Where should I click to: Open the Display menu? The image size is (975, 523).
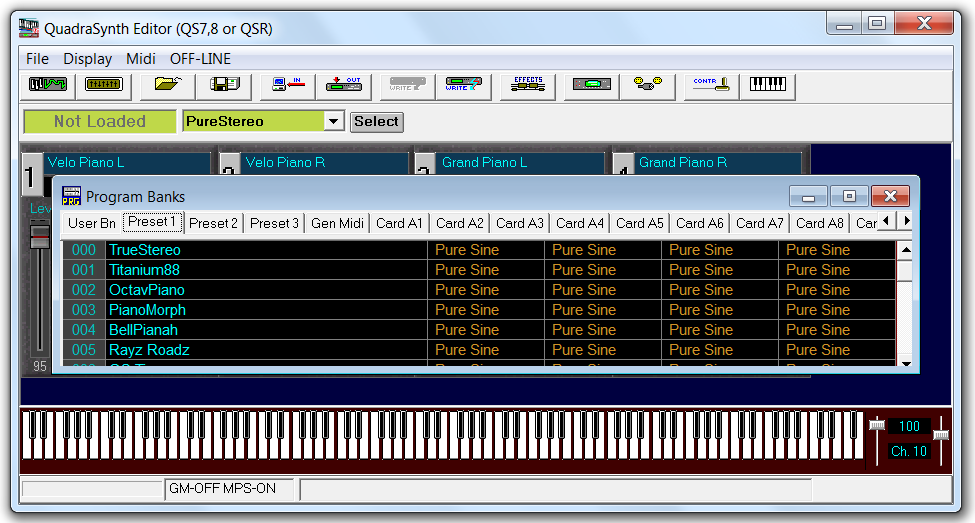pyautogui.click(x=88, y=59)
